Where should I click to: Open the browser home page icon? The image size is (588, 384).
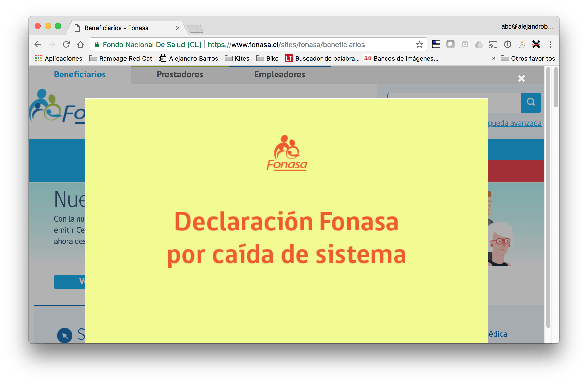click(x=80, y=45)
